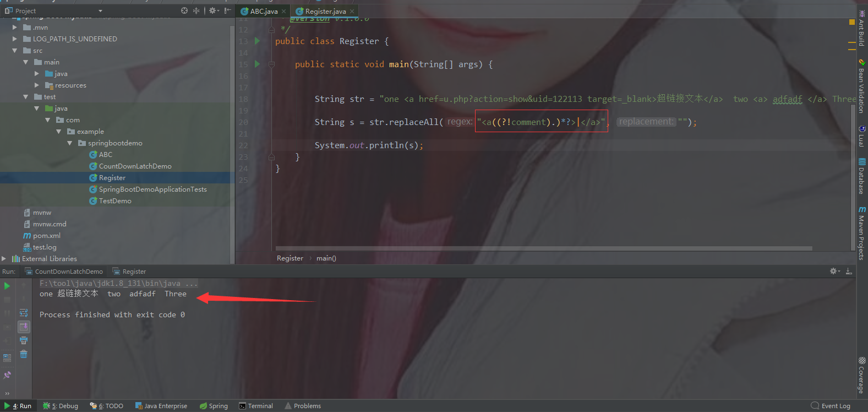
Task: Click the Register breadcrumb below editor
Action: tap(290, 258)
